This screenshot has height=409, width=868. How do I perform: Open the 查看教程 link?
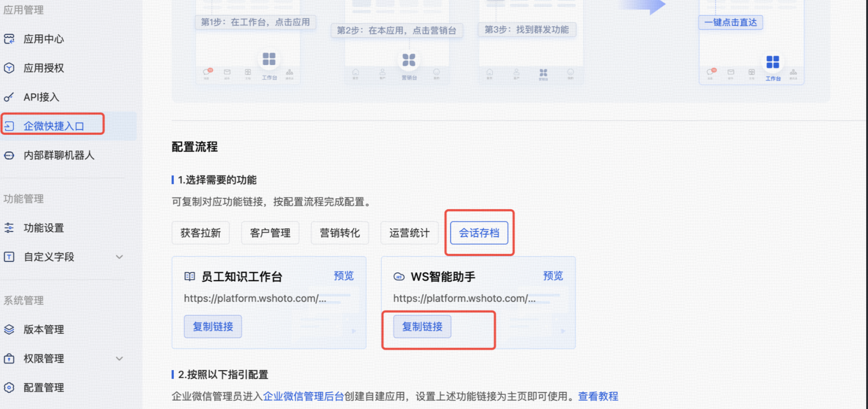[x=598, y=396]
